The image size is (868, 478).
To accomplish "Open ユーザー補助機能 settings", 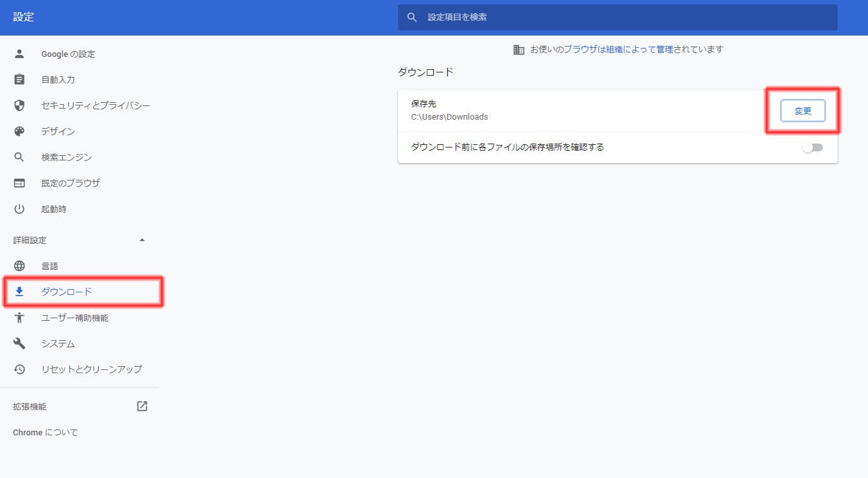I will point(75,318).
